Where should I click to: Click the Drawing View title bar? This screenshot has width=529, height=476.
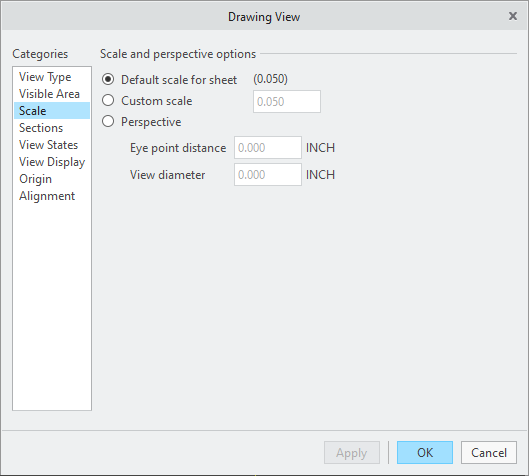click(264, 17)
